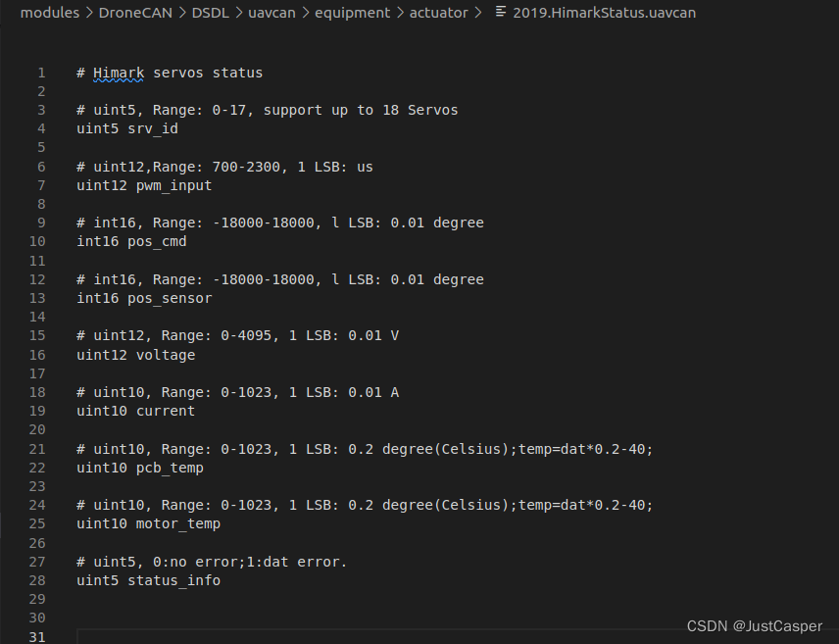Place cursor on int16 pos_sensor line

pyautogui.click(x=144, y=298)
